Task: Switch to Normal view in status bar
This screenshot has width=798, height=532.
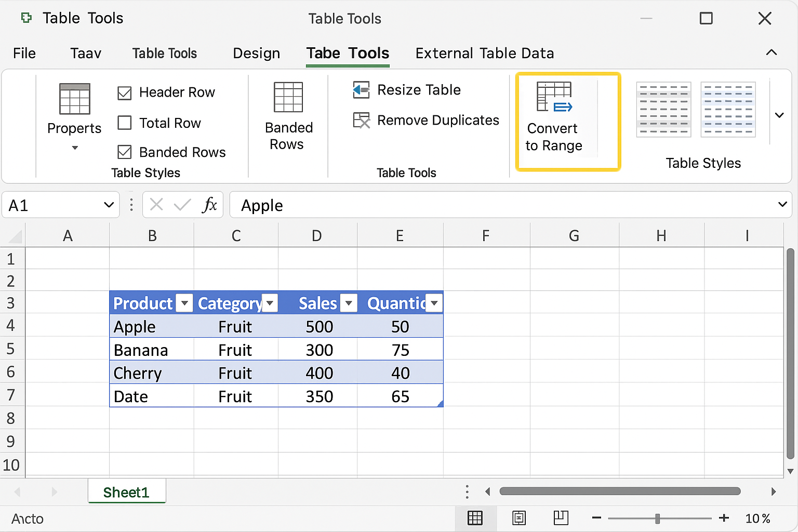Action: (475, 518)
